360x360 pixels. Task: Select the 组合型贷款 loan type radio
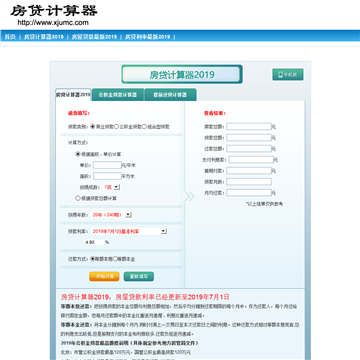pyautogui.click(x=144, y=127)
